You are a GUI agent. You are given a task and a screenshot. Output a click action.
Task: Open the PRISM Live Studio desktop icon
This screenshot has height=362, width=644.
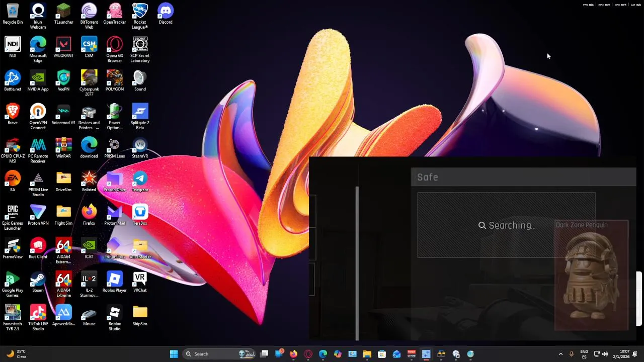point(38,185)
